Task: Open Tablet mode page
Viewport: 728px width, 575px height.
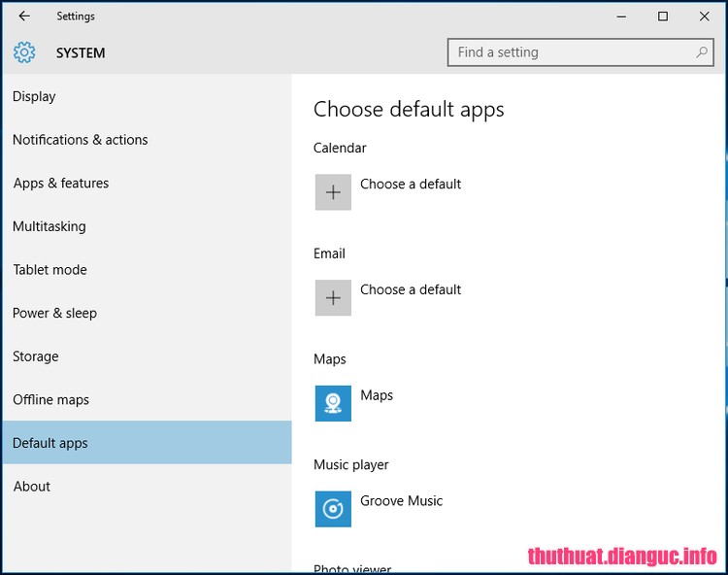Action: coord(148,269)
